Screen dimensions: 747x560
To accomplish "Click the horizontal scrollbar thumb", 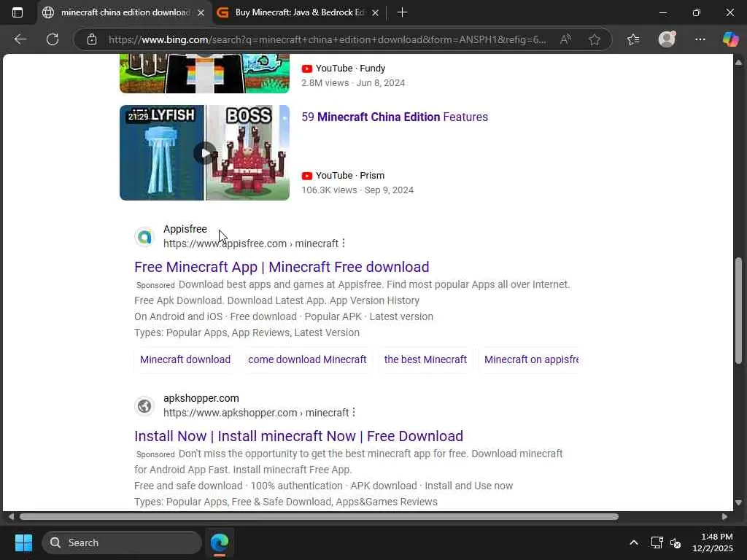I will pyautogui.click(x=319, y=517).
